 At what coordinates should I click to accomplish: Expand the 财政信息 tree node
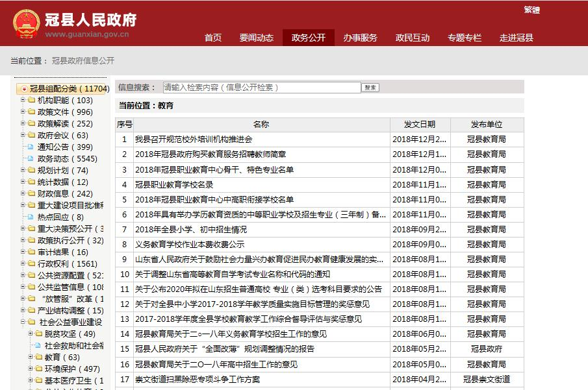23,193
